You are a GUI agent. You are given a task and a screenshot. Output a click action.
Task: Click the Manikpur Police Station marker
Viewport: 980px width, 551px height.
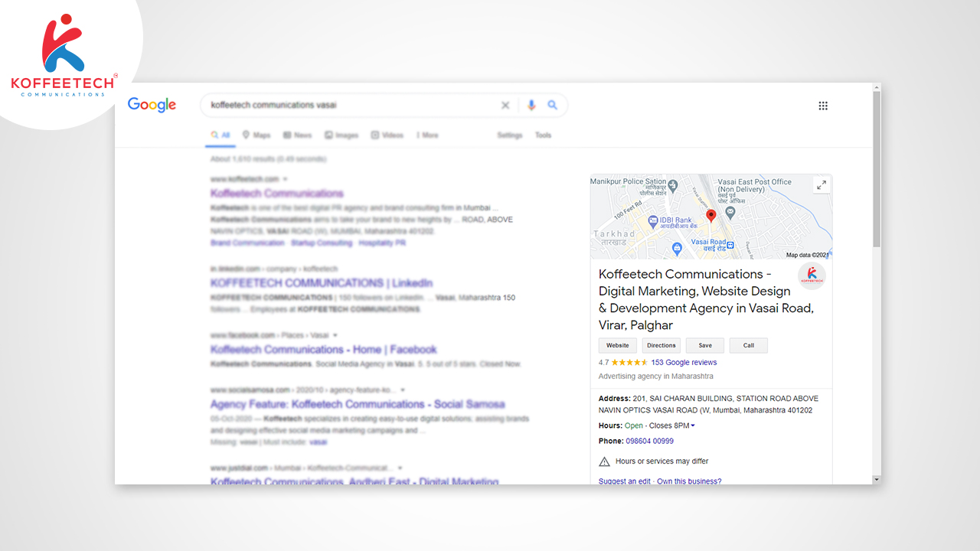[x=672, y=185]
